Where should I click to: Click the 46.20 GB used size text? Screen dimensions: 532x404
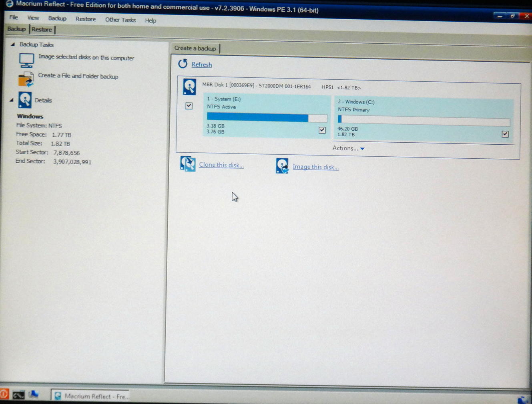347,129
